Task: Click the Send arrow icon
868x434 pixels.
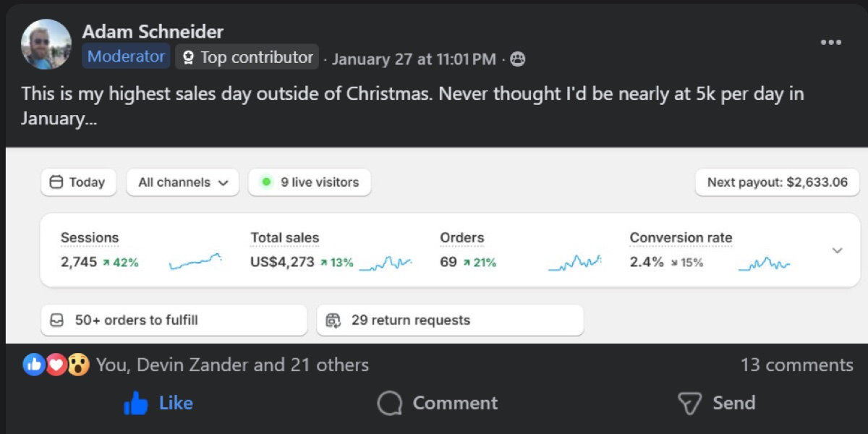Action: [x=689, y=403]
